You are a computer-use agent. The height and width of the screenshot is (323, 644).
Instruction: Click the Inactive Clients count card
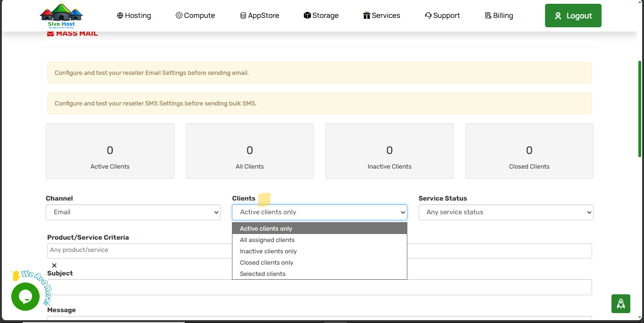(389, 151)
